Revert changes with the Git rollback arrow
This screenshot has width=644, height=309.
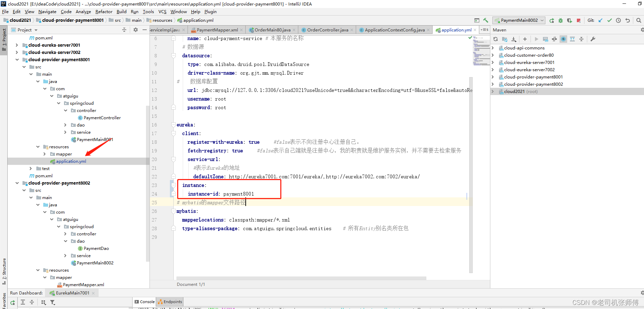coord(627,20)
